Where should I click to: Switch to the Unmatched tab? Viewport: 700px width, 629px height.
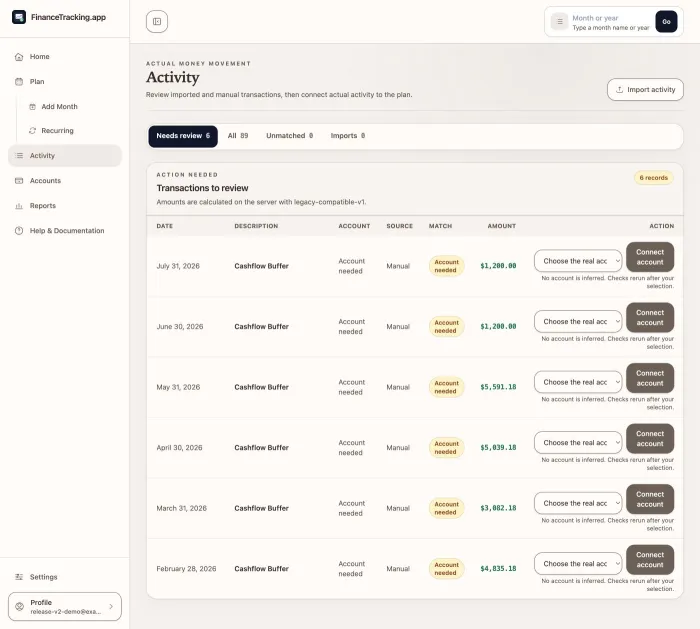(x=290, y=136)
